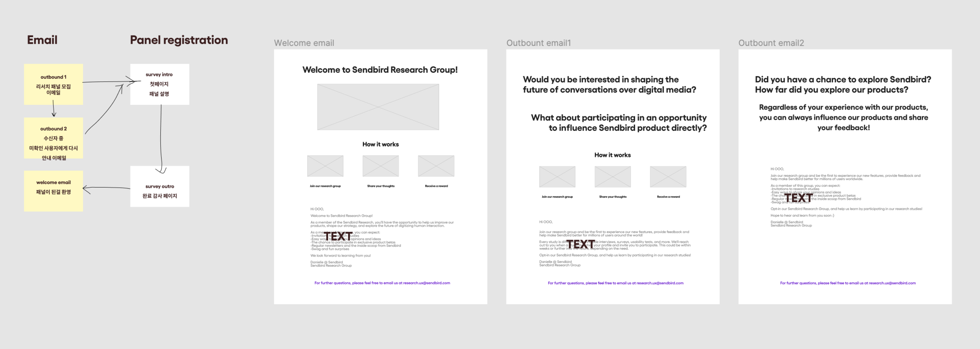Select the yellow "outbound 2" sticky note
This screenshot has height=349, width=980.
(53, 138)
